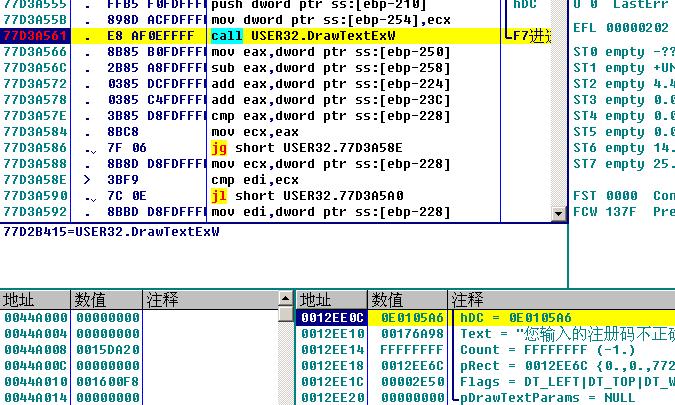Click the dump pane scrollbar thumb

click(x=286, y=314)
